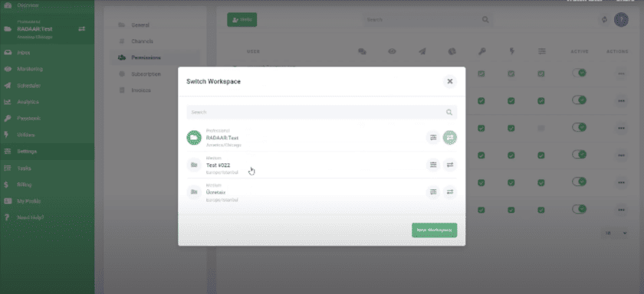This screenshot has width=644, height=294.
Task: Click the Ücretsiz workspace folder icon
Action: pyautogui.click(x=194, y=192)
